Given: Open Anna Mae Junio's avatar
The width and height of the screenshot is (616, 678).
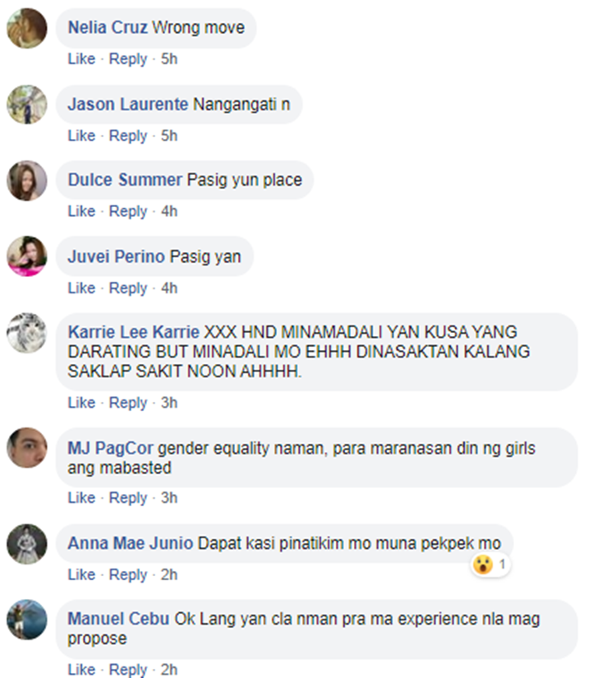Looking at the screenshot, I should click(27, 544).
